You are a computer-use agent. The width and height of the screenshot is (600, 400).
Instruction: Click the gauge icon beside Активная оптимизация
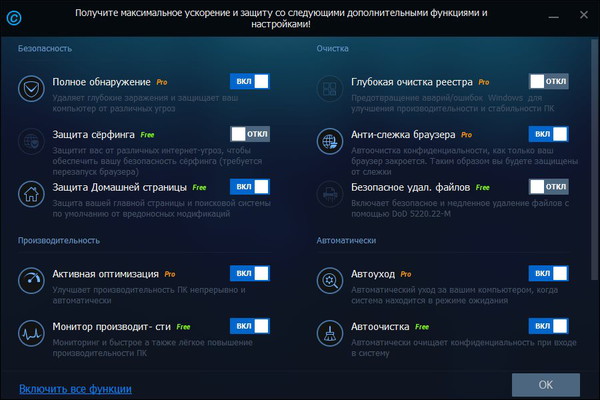click(34, 280)
